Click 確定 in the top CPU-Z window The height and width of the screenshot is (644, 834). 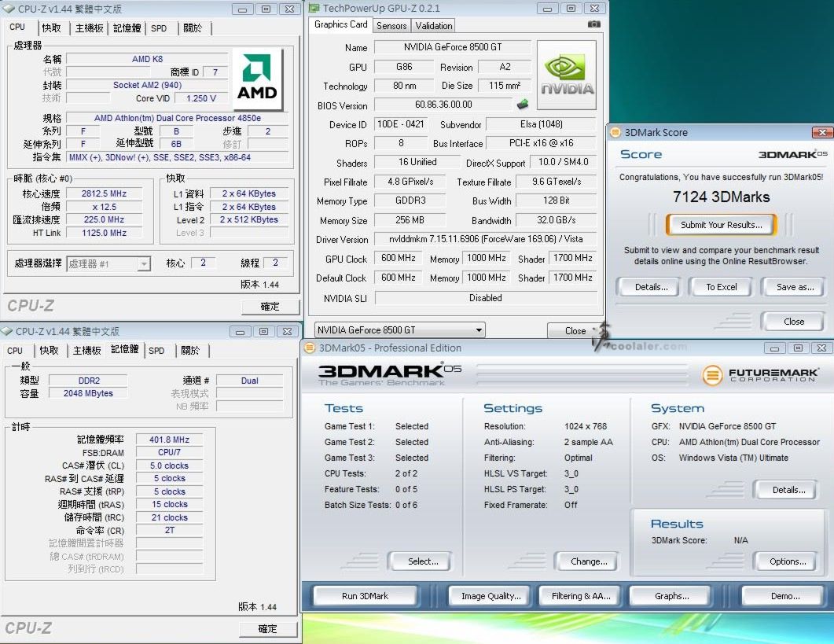pyautogui.click(x=270, y=307)
